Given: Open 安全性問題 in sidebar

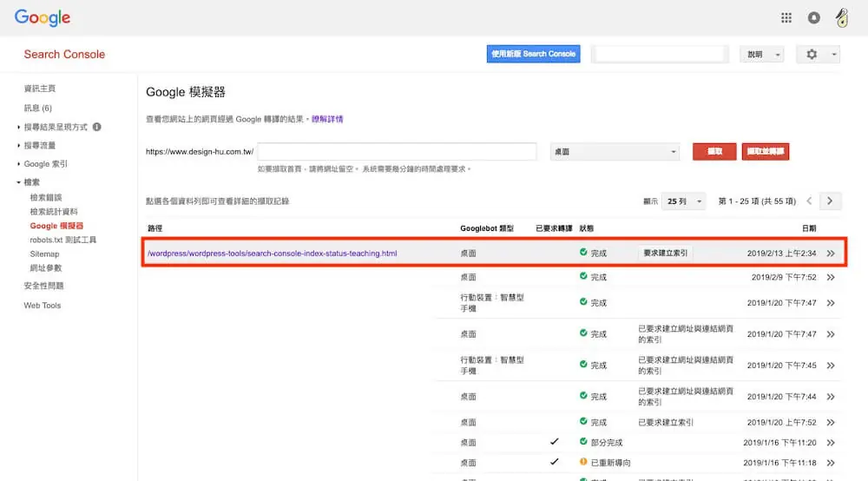Looking at the screenshot, I should click(x=43, y=286).
